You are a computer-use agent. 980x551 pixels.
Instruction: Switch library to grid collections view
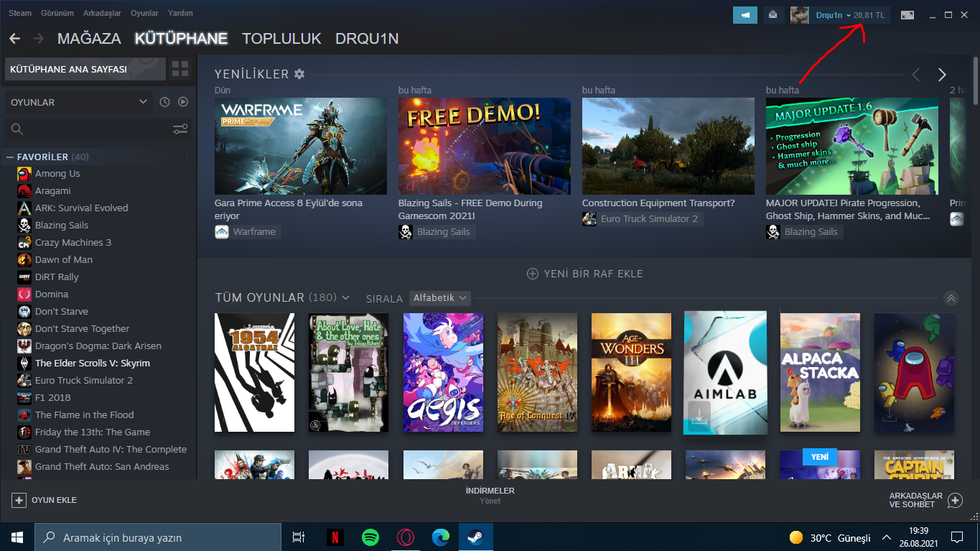coord(180,69)
